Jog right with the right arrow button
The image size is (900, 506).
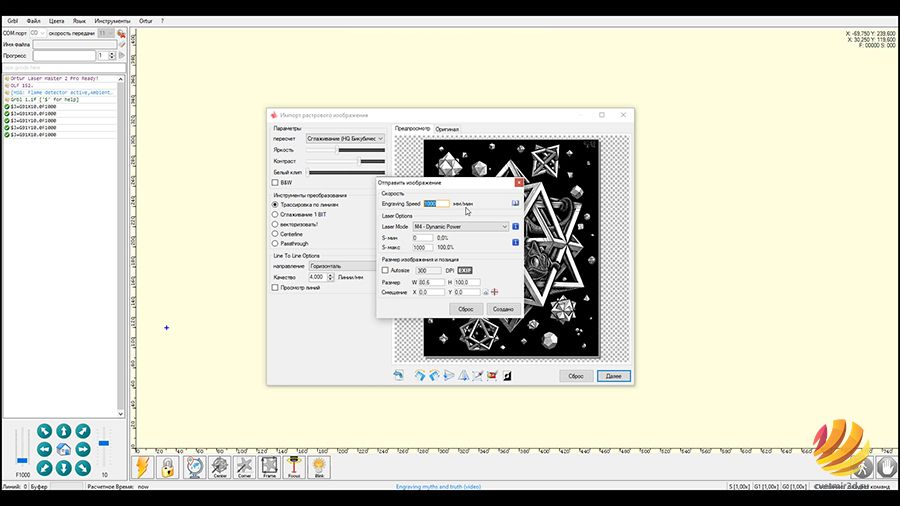[83, 449]
